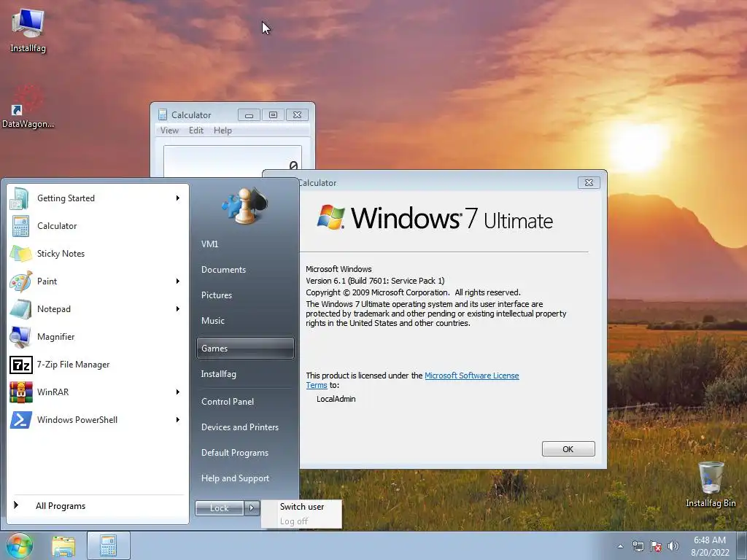
Task: Click the Lock button
Action: pyautogui.click(x=219, y=508)
